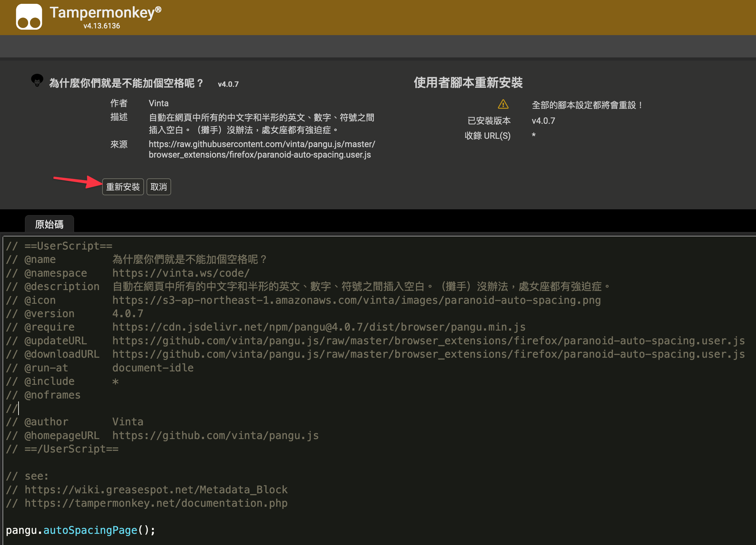Click the script's afro avatar icon
Image resolution: width=756 pixels, height=545 pixels.
[37, 80]
